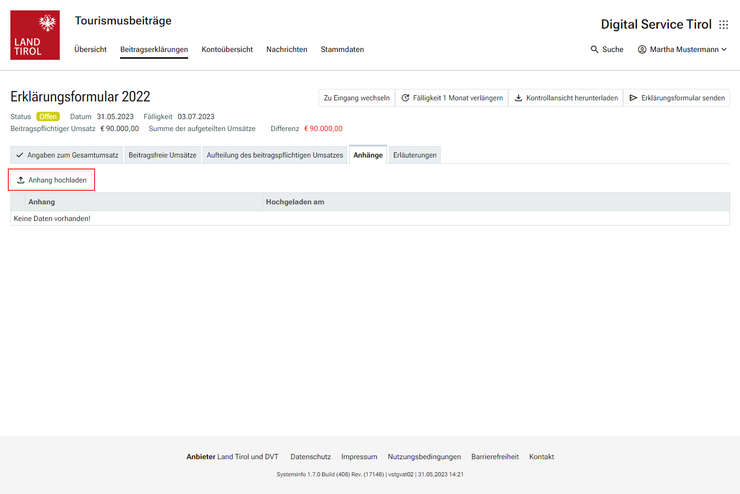Click the send icon for Erklärungsformular
This screenshot has height=494, width=740.
pos(633,98)
